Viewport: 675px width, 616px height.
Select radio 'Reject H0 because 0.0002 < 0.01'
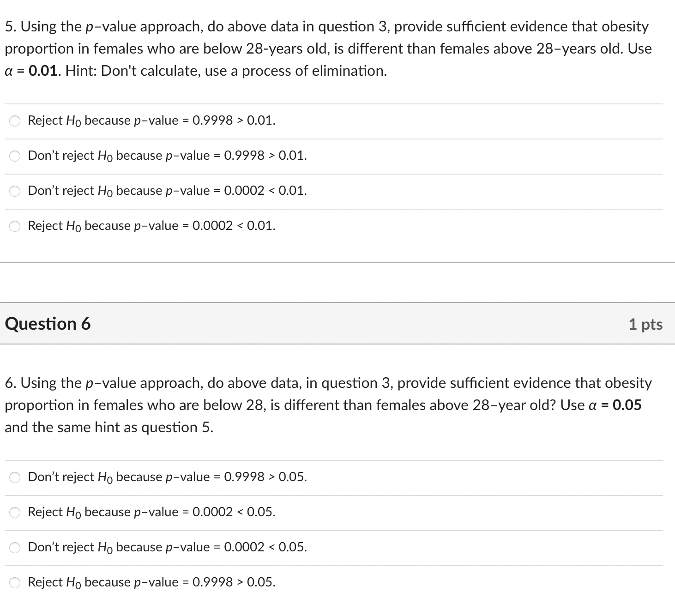15,227
